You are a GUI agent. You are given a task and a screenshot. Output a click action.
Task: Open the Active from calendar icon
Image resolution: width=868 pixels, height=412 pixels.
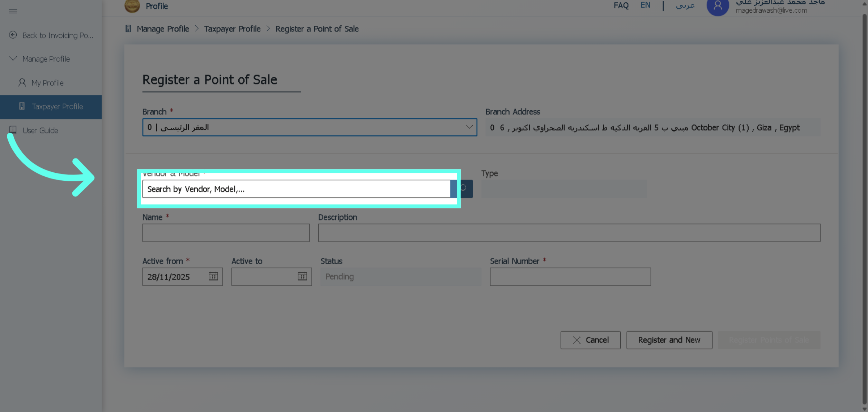(213, 277)
